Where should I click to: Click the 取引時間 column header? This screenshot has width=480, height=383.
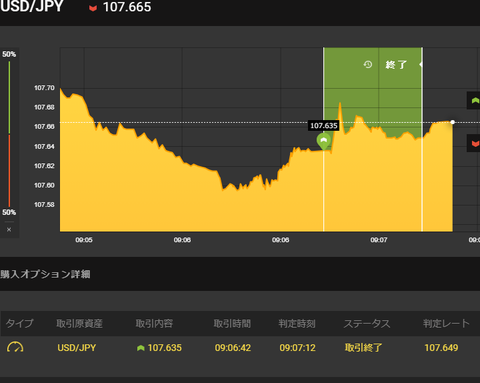232,323
